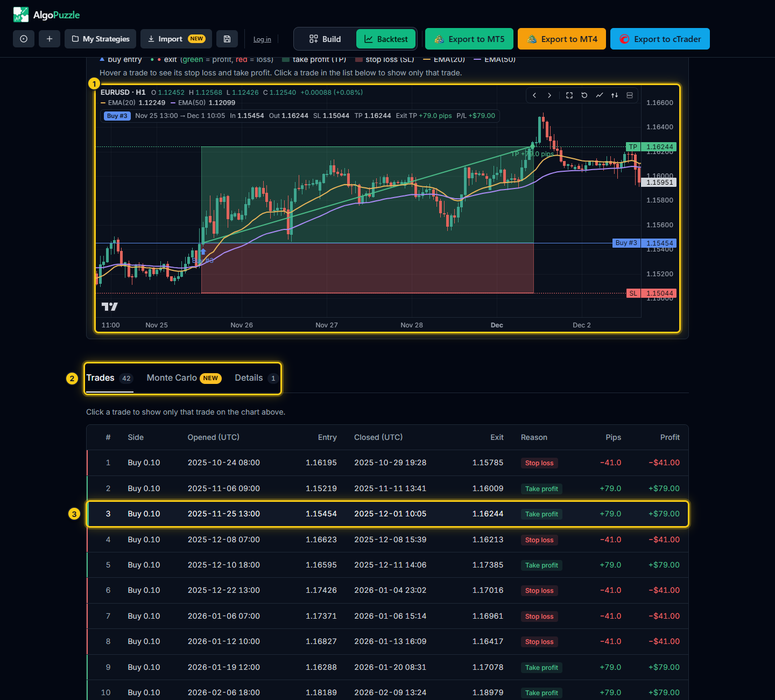The width and height of the screenshot is (775, 700).
Task: Click the split-panel icon in chart toolbar
Action: click(x=630, y=95)
